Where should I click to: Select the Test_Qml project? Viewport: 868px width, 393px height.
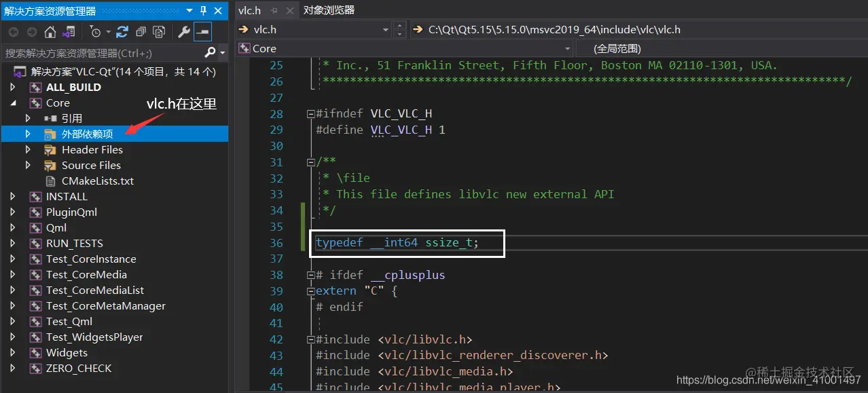[x=69, y=322]
